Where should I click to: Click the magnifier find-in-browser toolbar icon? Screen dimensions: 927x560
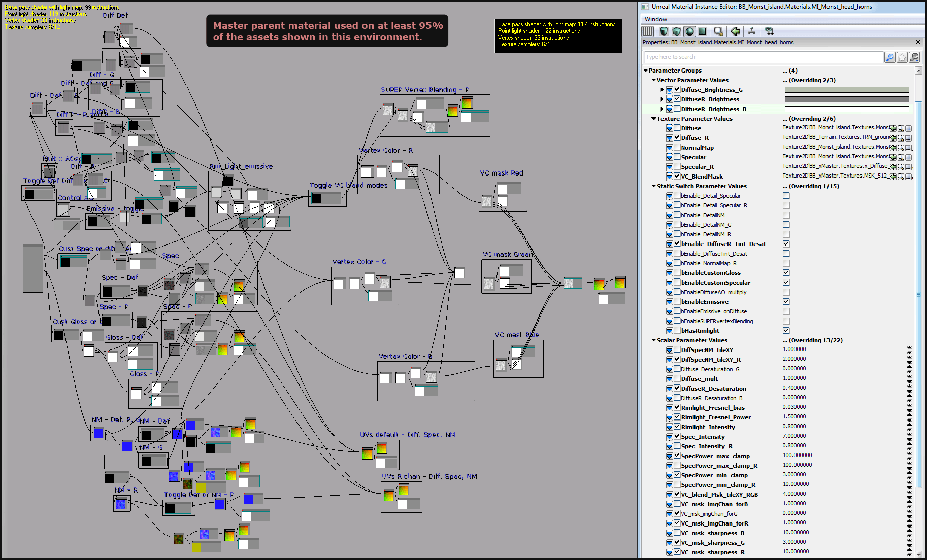pos(718,31)
